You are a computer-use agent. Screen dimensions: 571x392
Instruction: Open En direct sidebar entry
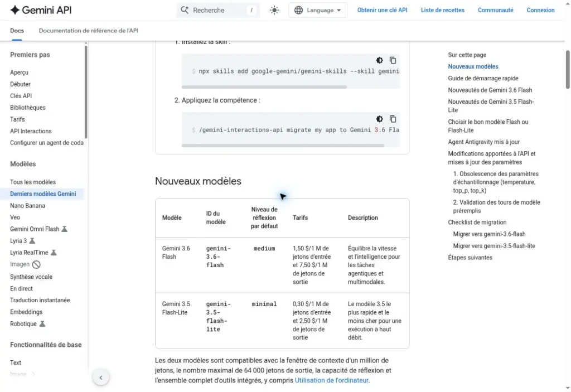(21, 288)
